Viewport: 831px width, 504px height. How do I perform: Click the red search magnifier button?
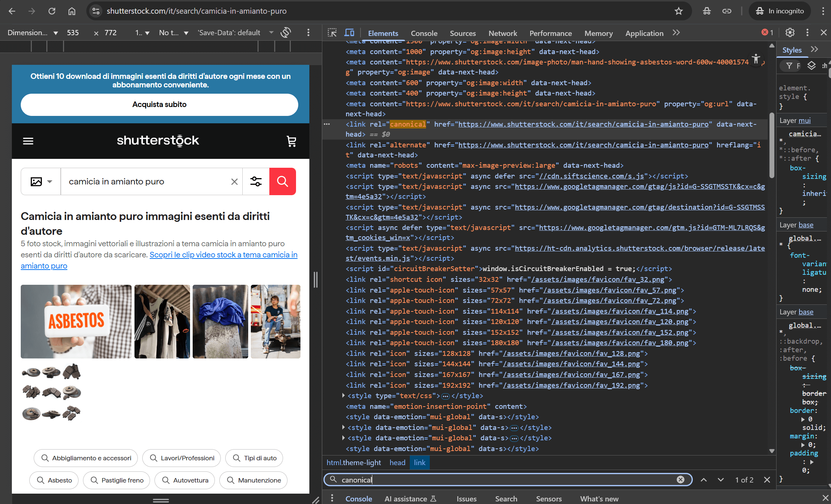[282, 181]
